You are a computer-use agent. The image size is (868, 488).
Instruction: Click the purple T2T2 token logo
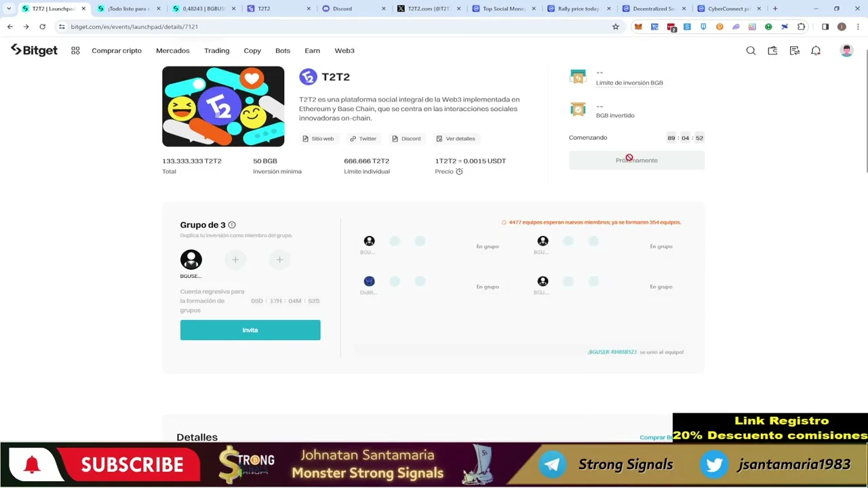pyautogui.click(x=308, y=77)
